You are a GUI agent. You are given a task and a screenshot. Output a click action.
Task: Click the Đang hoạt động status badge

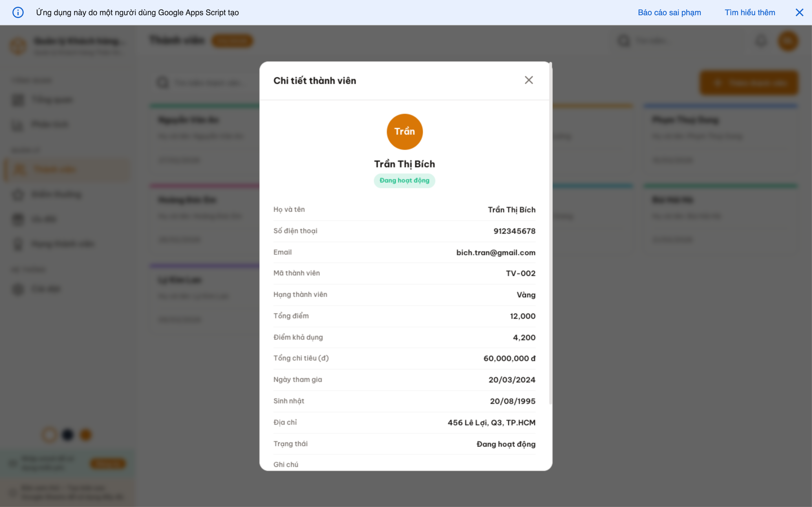[x=405, y=180]
